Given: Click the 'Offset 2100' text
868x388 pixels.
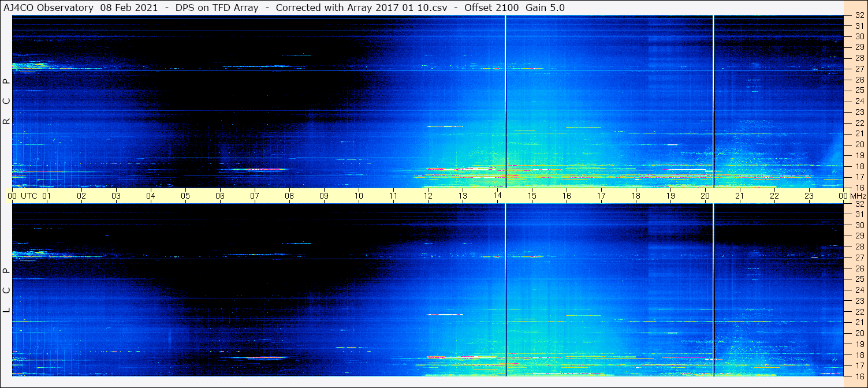Looking at the screenshot, I should 491,8.
